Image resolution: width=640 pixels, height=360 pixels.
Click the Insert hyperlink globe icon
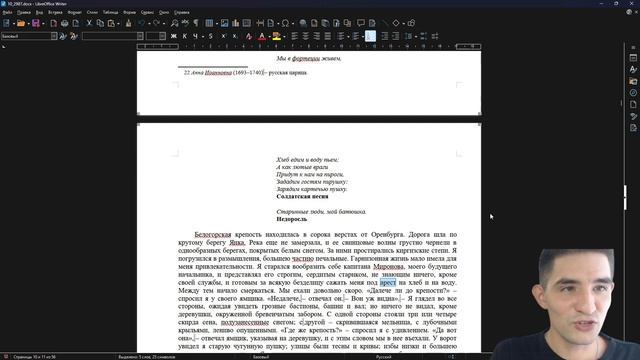(x=303, y=23)
